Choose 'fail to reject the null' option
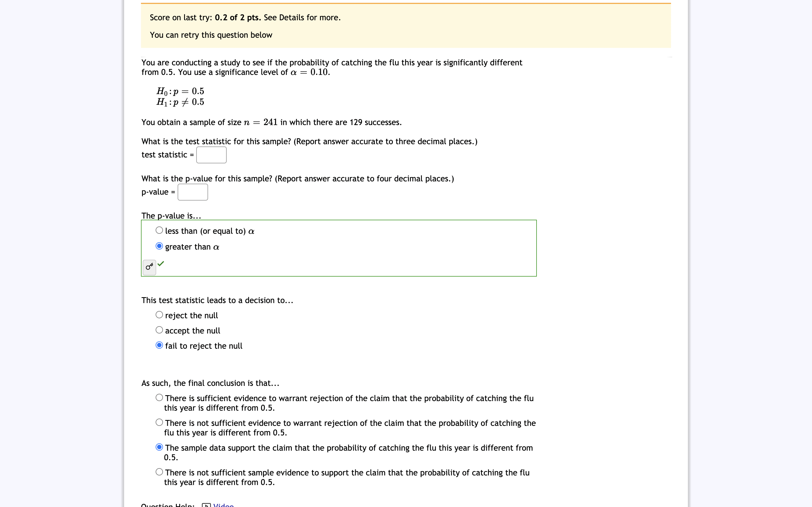Screen dimensions: 812x507 click(159, 345)
